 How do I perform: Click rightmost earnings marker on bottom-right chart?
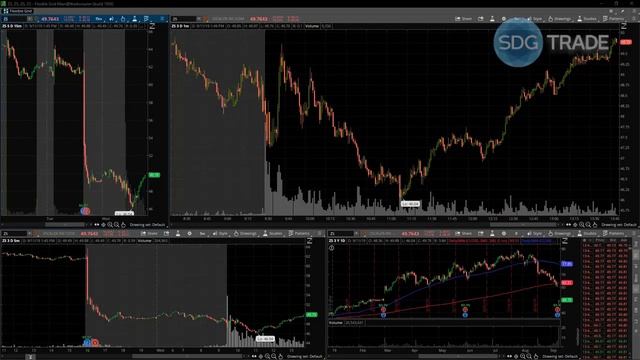click(557, 310)
